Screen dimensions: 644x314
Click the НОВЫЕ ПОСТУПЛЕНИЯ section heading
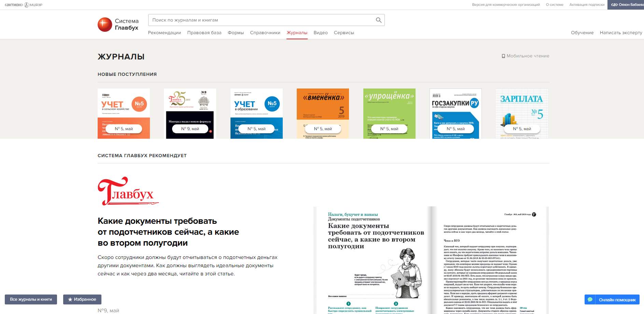coord(127,74)
